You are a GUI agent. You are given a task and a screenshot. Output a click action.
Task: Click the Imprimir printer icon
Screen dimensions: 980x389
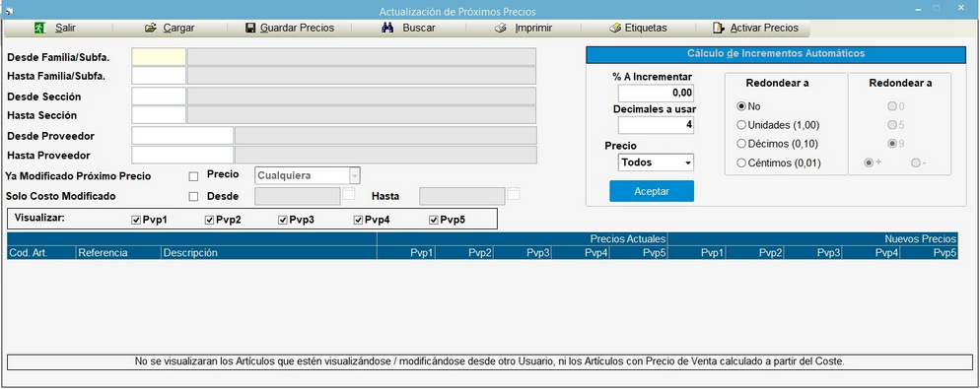(x=500, y=29)
